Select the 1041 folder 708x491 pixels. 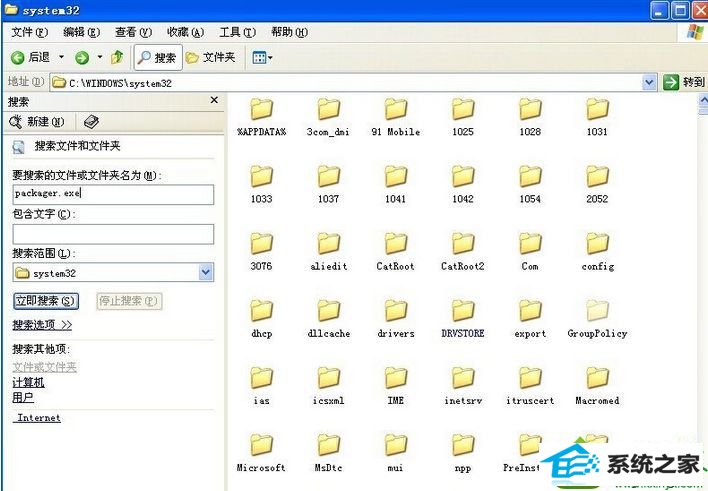[x=396, y=184]
